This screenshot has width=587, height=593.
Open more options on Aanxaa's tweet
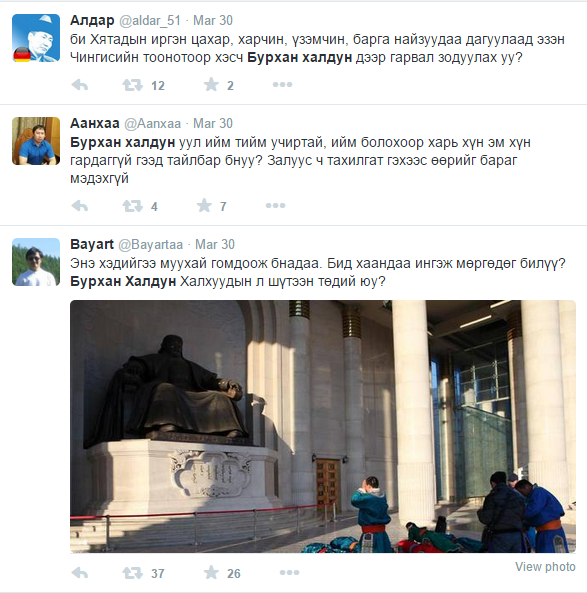pos(275,206)
